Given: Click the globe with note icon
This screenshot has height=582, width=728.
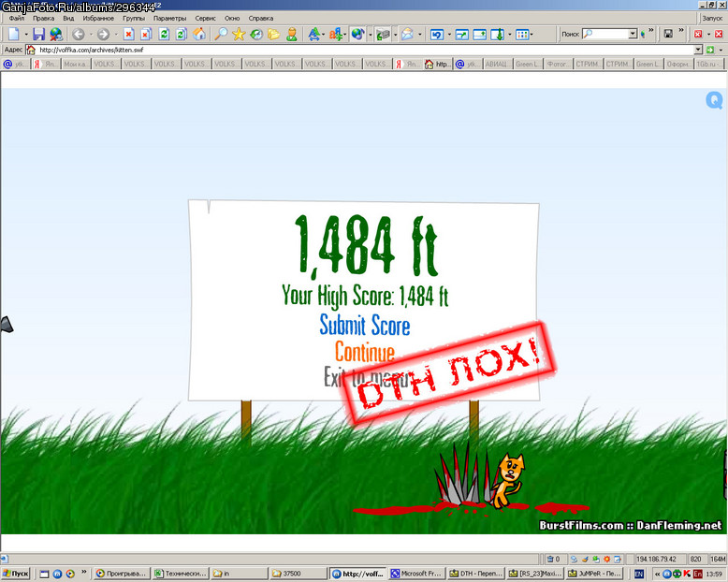Looking at the screenshot, I should (x=357, y=35).
